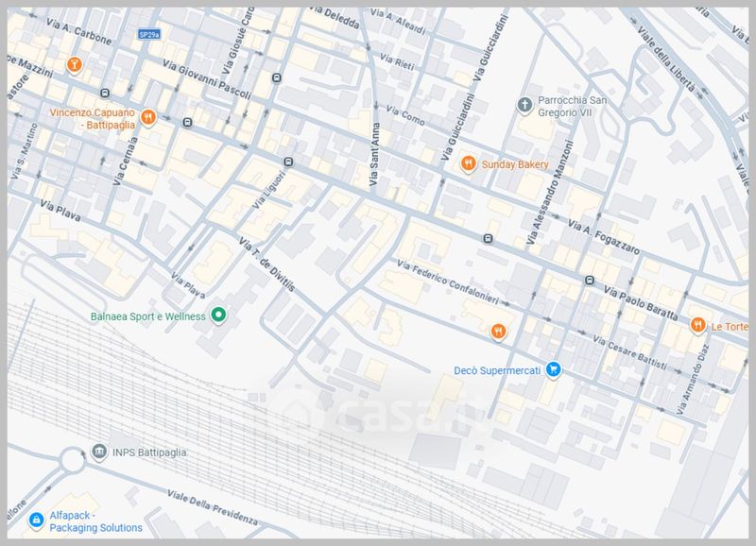Click the Alfapack Packaging Solutions blue marker

[x=35, y=520]
